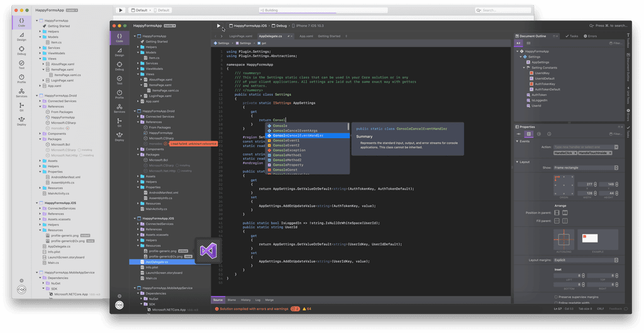
Task: Remove the HandleClick event tag
Action: coord(575,153)
